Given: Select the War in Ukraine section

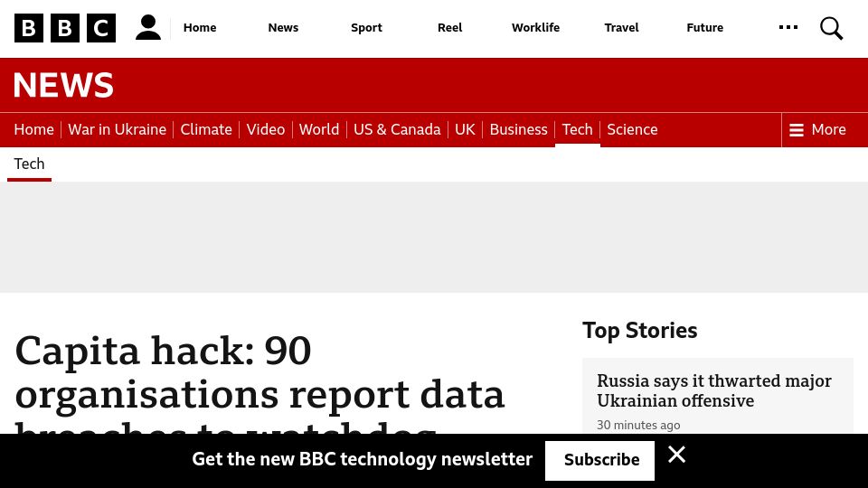Looking at the screenshot, I should pyautogui.click(x=117, y=129).
